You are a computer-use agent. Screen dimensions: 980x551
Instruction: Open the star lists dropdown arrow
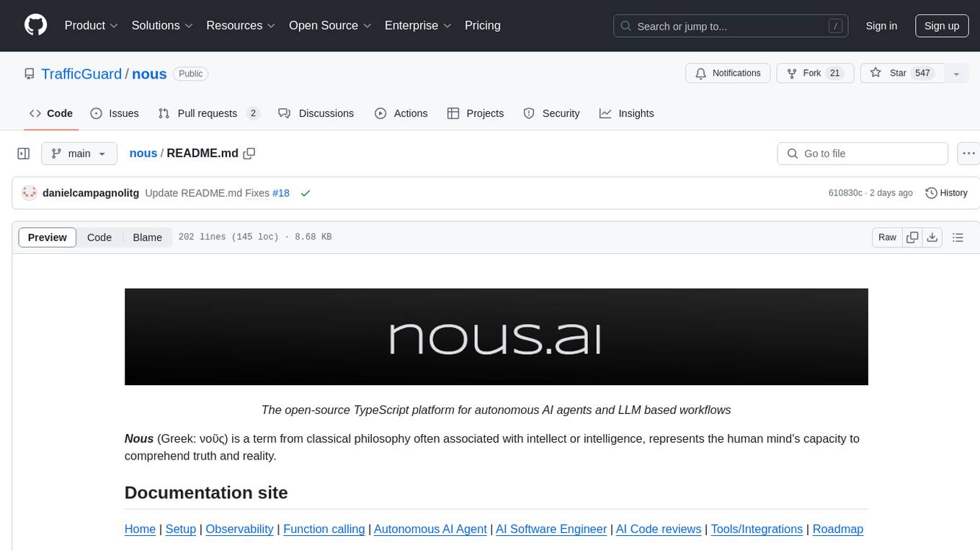coord(956,74)
